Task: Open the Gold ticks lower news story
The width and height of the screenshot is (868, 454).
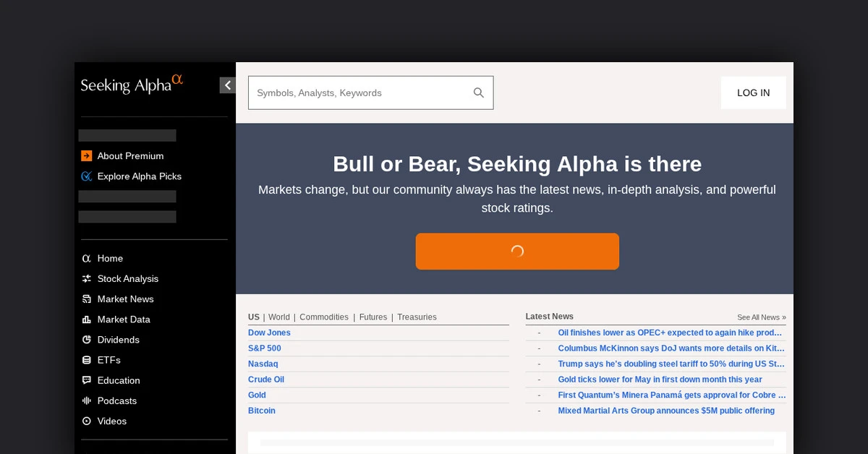Action: point(660,379)
